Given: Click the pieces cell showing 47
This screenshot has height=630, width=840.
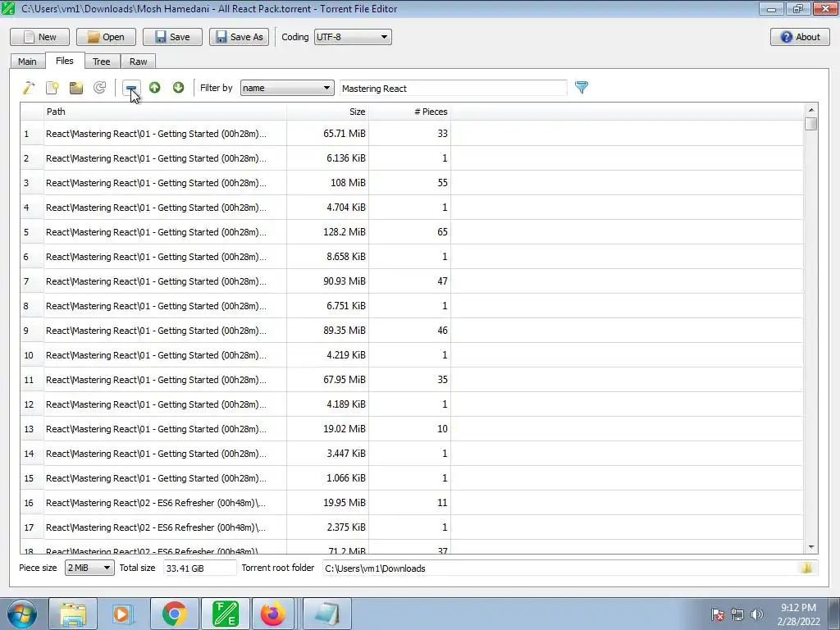Looking at the screenshot, I should [x=410, y=281].
